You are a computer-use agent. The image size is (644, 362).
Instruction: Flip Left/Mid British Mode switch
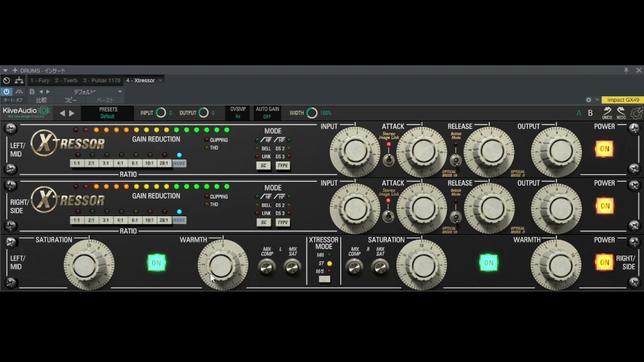[x=455, y=160]
